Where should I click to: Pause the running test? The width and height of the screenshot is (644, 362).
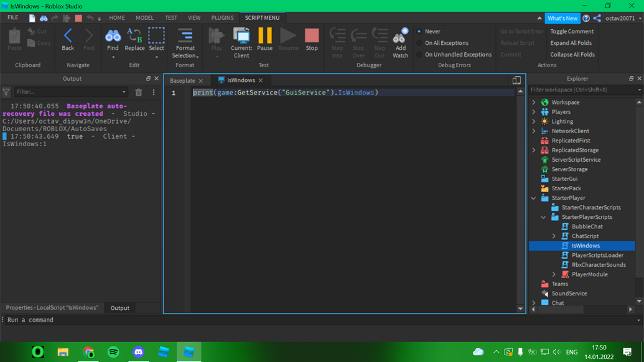(265, 35)
